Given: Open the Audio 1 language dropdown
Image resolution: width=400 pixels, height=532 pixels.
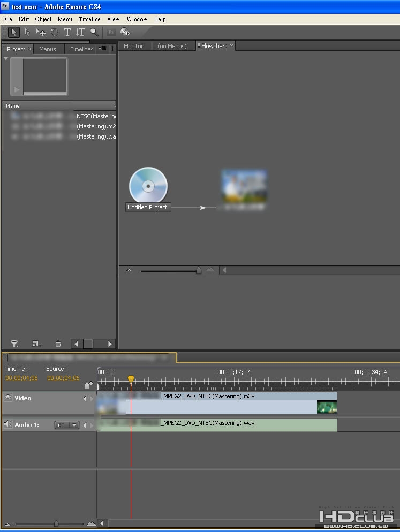Looking at the screenshot, I should 66,425.
